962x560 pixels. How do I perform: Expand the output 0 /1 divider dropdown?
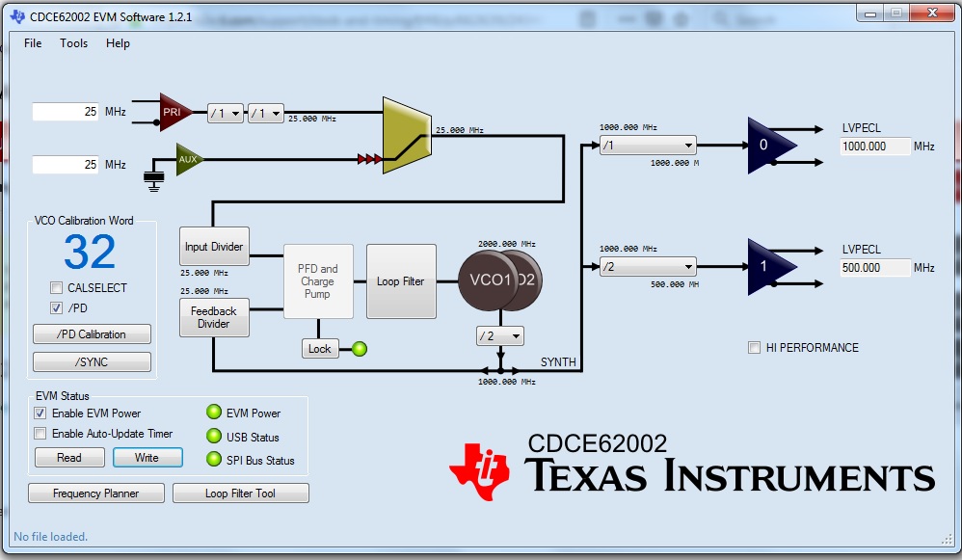tap(648, 146)
